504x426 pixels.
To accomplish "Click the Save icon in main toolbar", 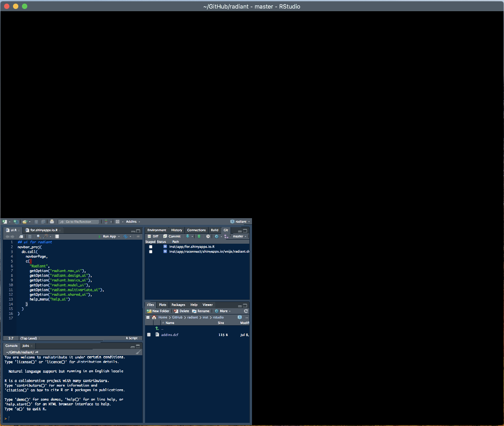I will [x=36, y=222].
